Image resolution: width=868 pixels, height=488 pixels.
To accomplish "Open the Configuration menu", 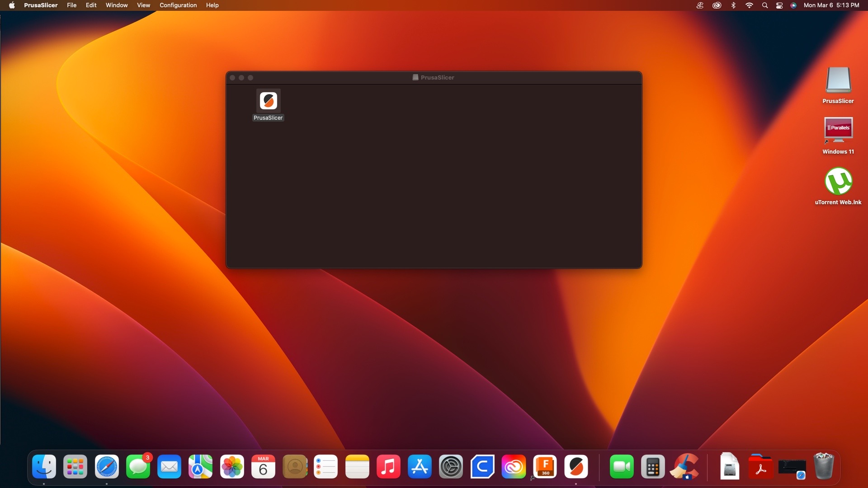I will pyautogui.click(x=178, y=5).
